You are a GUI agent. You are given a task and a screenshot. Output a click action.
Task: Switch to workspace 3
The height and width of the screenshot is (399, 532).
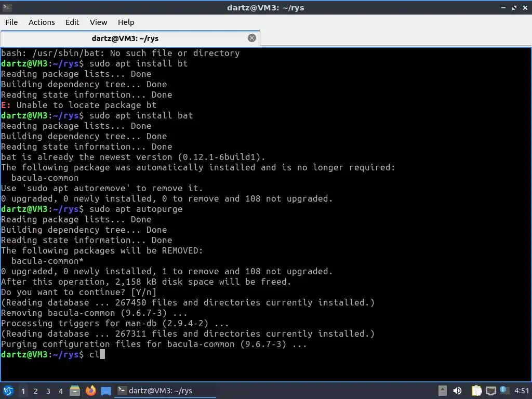48,391
